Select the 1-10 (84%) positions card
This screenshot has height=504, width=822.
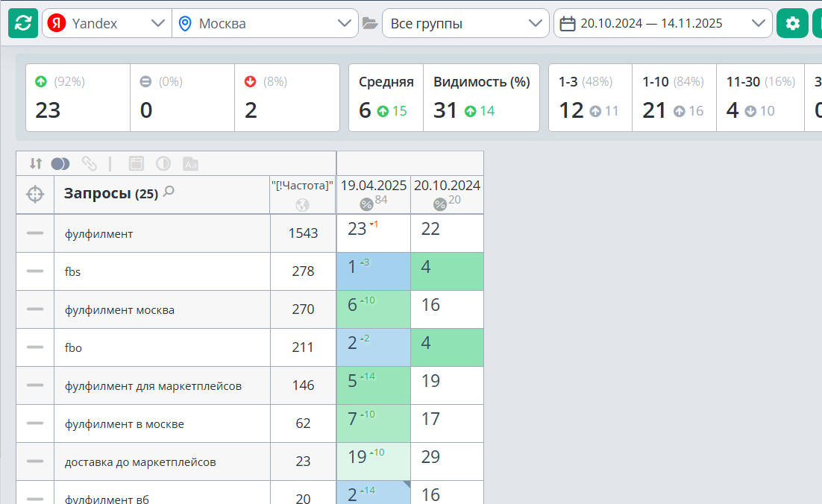(674, 98)
